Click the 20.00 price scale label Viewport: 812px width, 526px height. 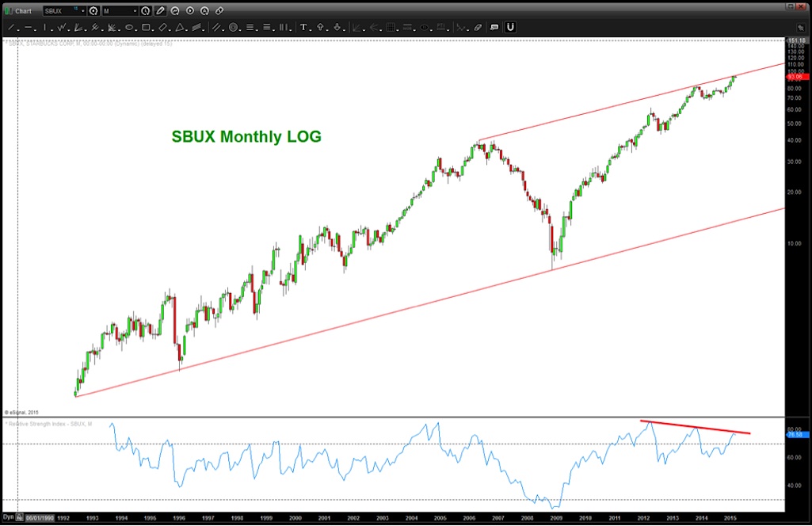coord(795,192)
